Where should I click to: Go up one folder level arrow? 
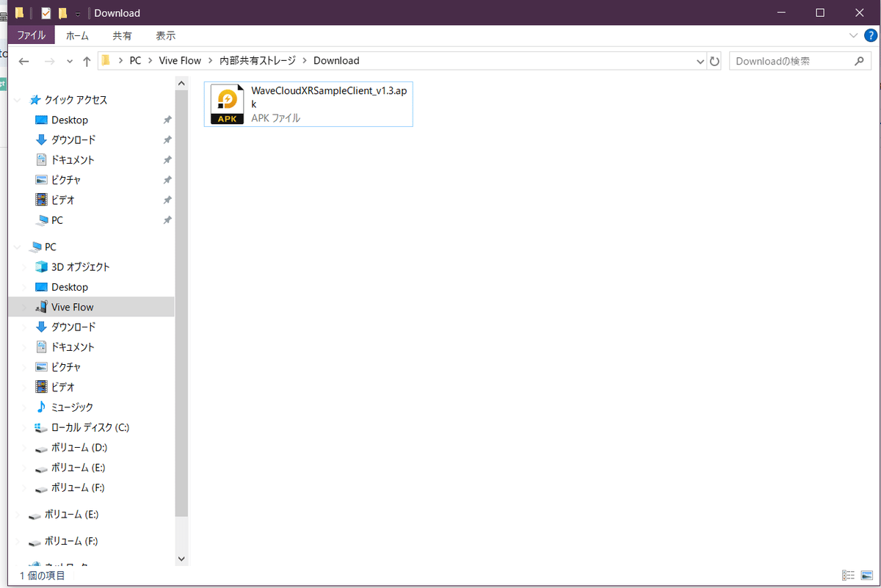[87, 61]
